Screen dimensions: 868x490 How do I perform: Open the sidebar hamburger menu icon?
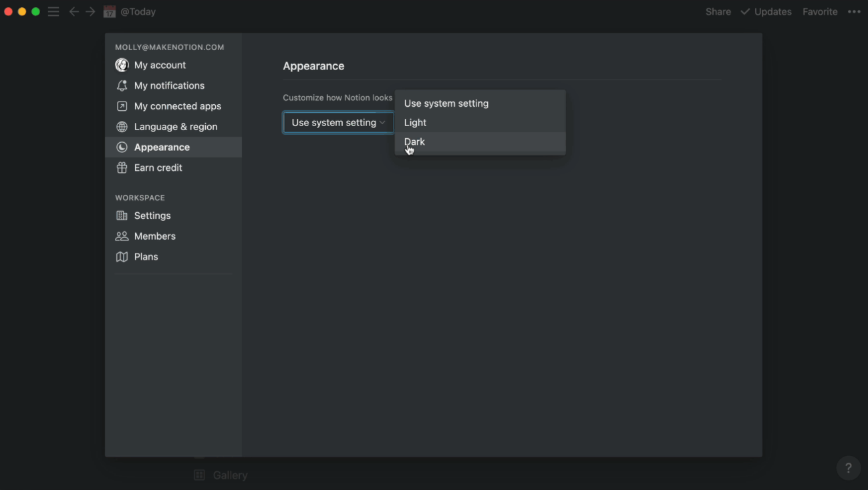53,12
